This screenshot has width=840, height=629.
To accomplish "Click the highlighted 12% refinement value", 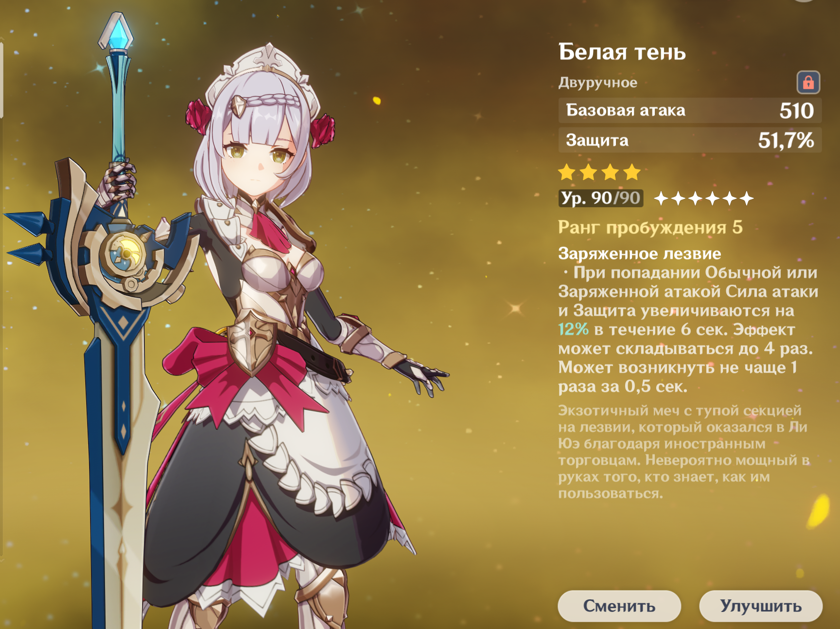I will point(573,329).
